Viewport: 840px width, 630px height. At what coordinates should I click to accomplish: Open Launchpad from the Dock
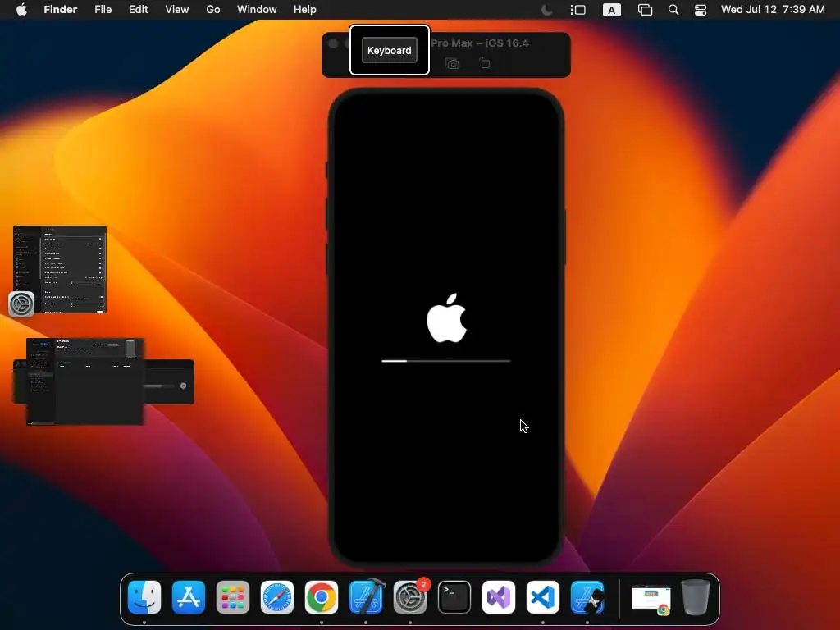232,597
